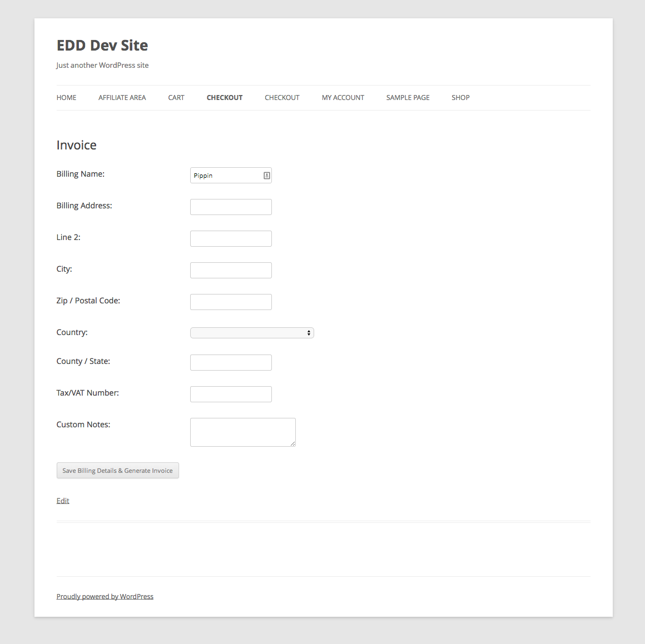Click the EDD Dev Site title
The width and height of the screenshot is (645, 644).
(x=102, y=45)
